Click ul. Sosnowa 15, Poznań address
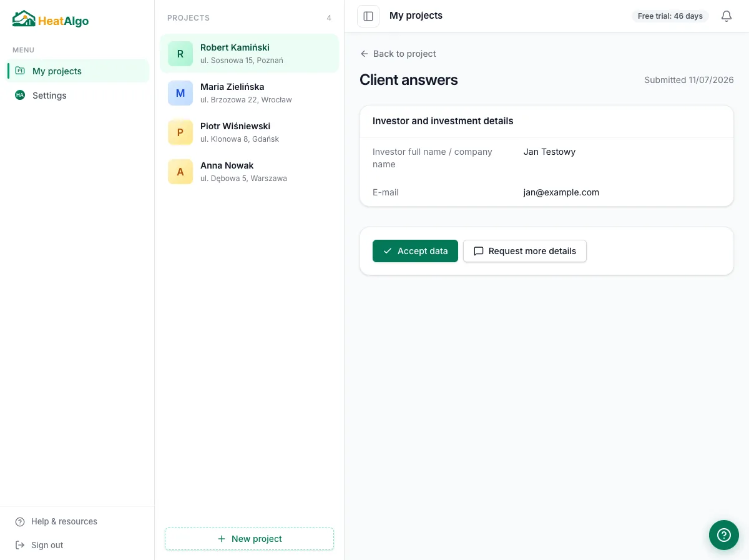749x560 pixels. [242, 61]
